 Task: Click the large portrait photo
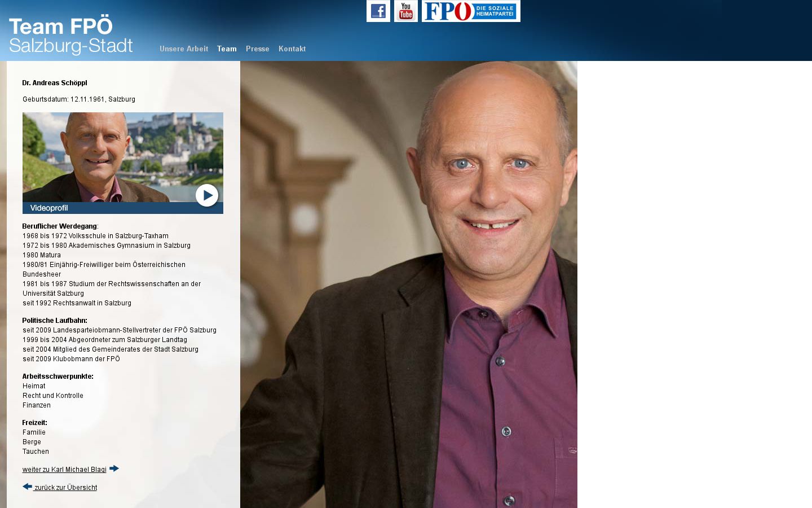pos(409,284)
